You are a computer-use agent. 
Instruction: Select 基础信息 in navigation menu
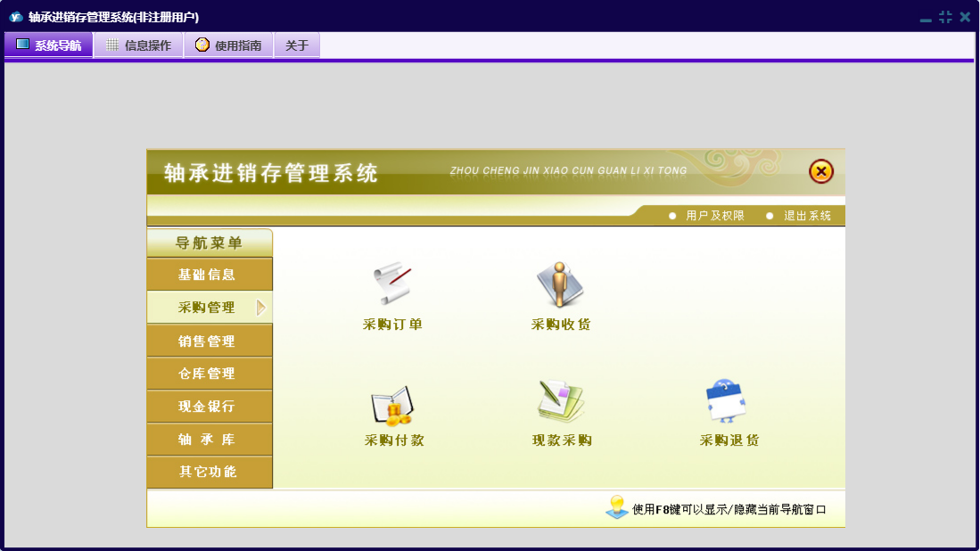210,275
